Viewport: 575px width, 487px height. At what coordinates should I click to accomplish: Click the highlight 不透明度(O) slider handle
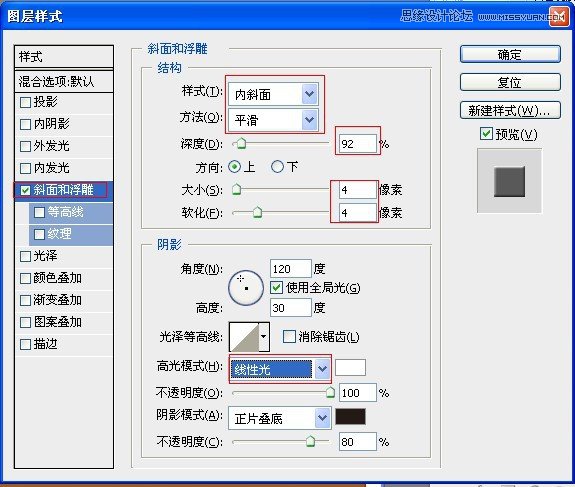point(330,393)
